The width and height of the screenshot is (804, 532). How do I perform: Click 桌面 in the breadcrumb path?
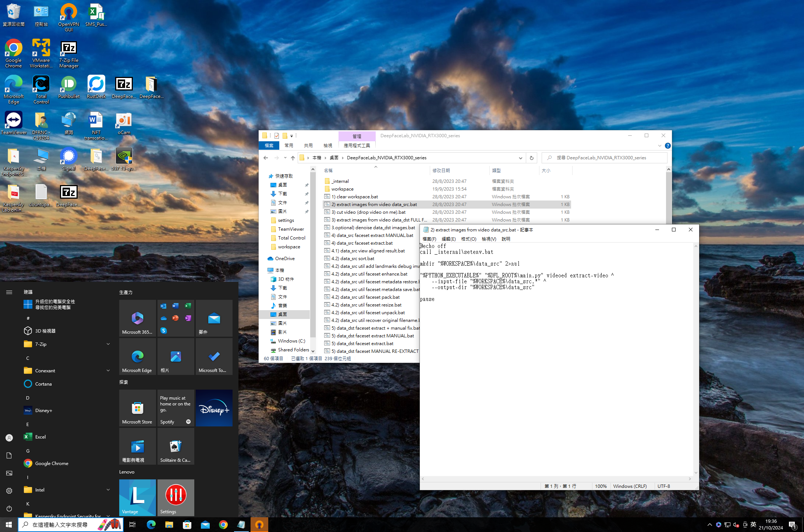334,158
